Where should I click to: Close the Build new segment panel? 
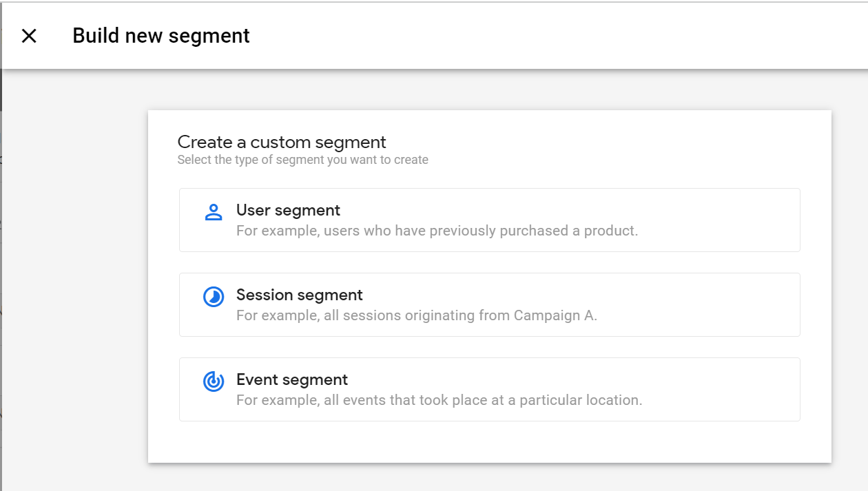pos(29,36)
